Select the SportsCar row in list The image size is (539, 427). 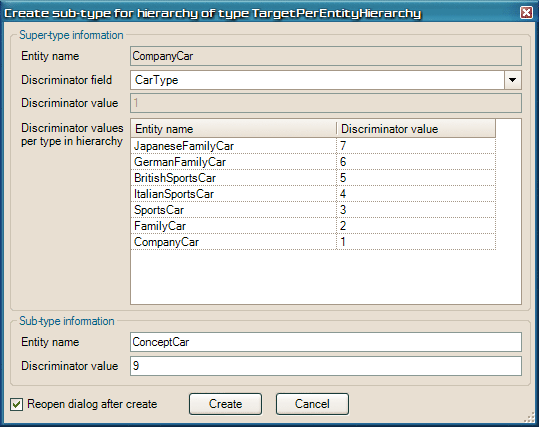(x=313, y=210)
